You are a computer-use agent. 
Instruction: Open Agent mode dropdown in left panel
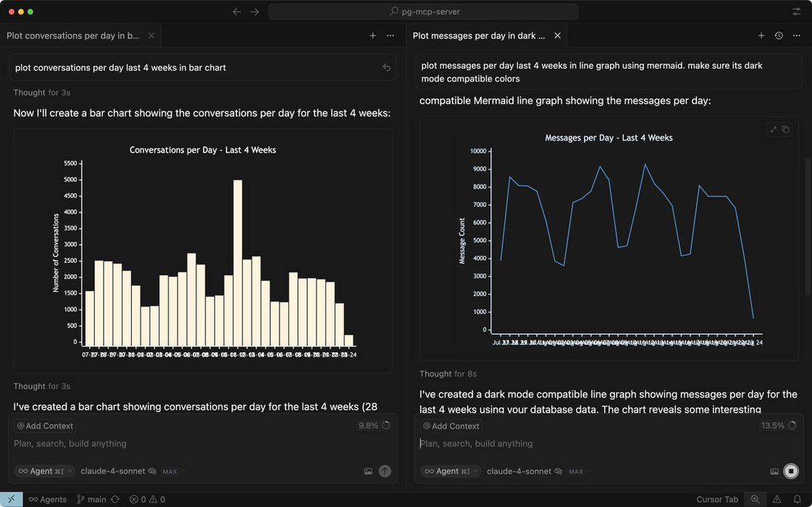(45, 472)
